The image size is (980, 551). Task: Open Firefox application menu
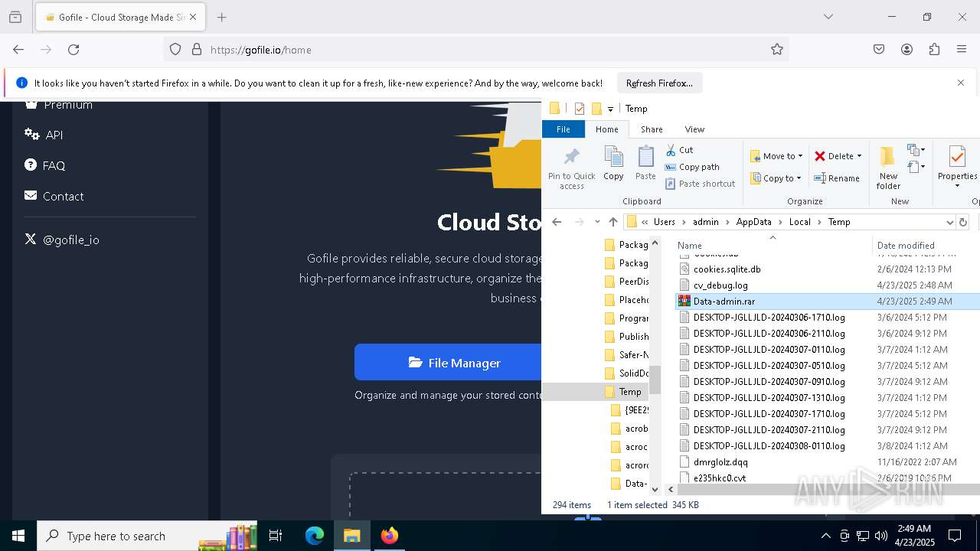[962, 50]
